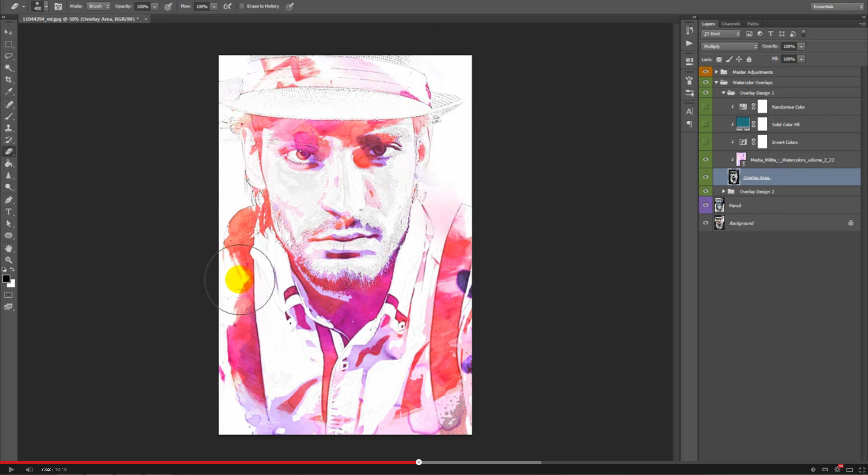Viewport: 868px width, 475px height.
Task: Switch to the Paths tab
Action: [752, 24]
